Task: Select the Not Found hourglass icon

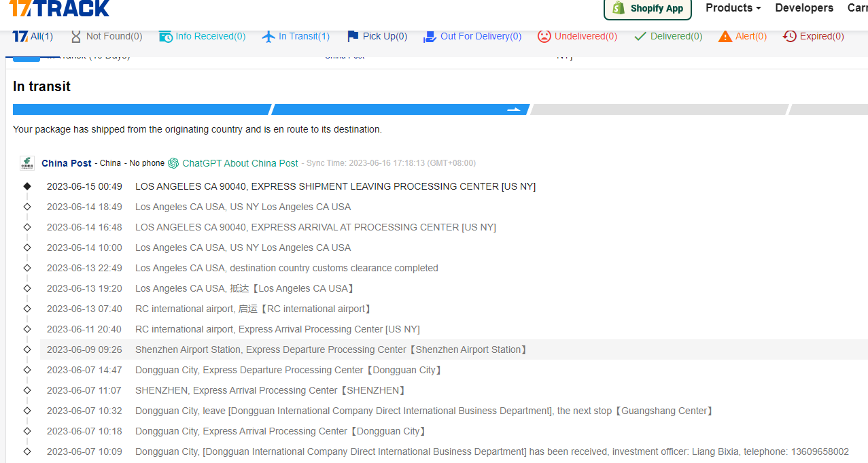Action: [x=75, y=36]
